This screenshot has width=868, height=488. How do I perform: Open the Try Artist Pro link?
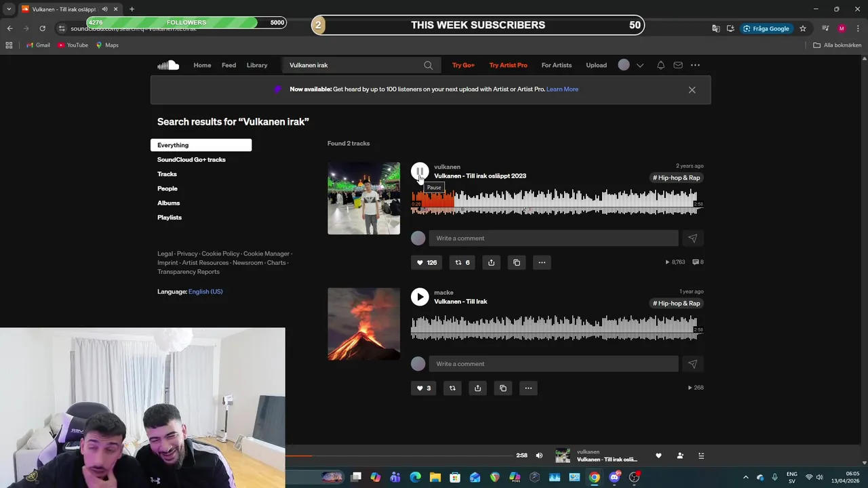508,65
